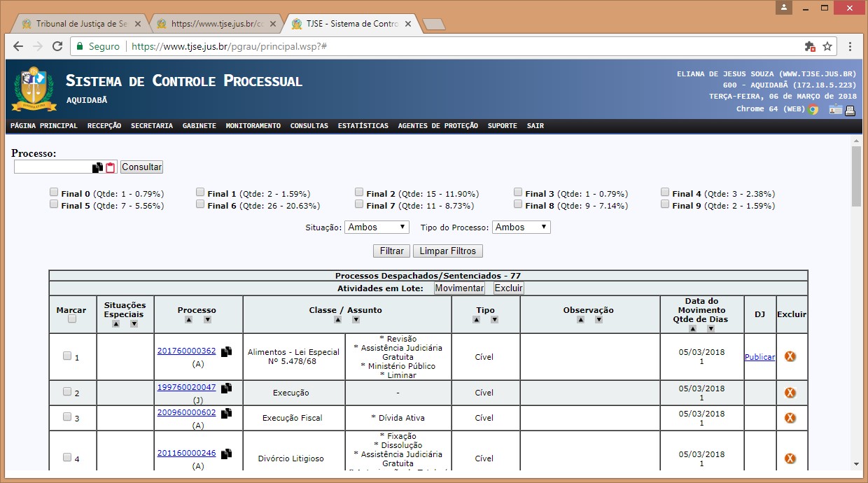Open the Situação dropdown
The width and height of the screenshot is (868, 483).
coord(377,227)
